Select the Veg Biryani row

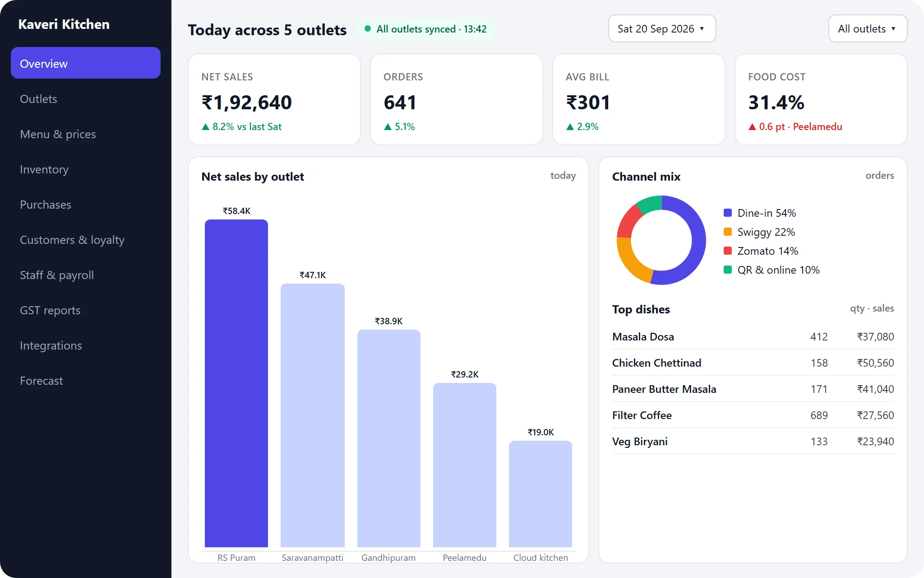tap(753, 441)
